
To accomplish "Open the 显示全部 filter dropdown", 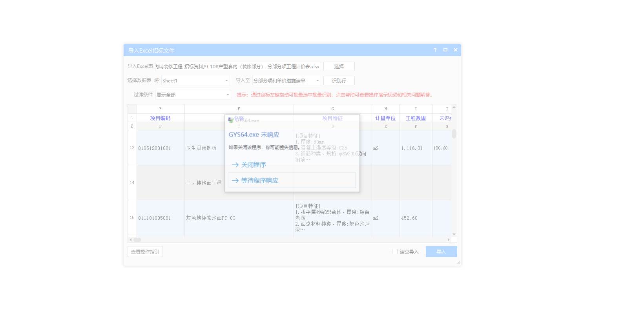I will tap(193, 95).
